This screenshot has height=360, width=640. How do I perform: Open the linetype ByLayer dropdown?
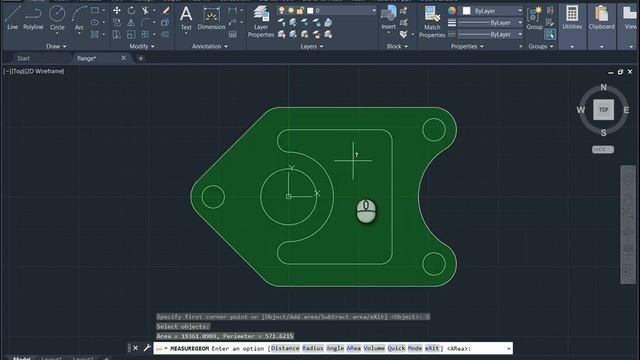(490, 35)
